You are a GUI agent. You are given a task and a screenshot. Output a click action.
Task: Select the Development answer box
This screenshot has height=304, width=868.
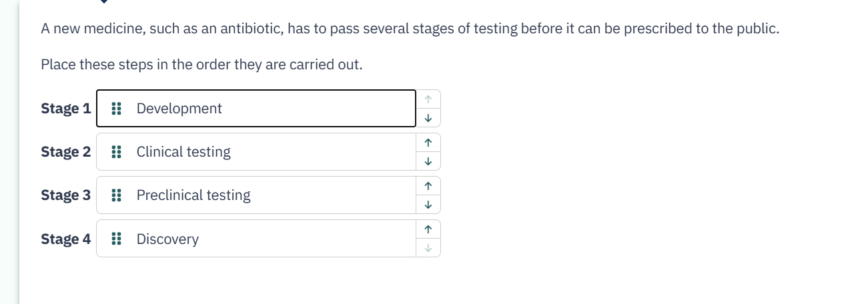[267, 109]
